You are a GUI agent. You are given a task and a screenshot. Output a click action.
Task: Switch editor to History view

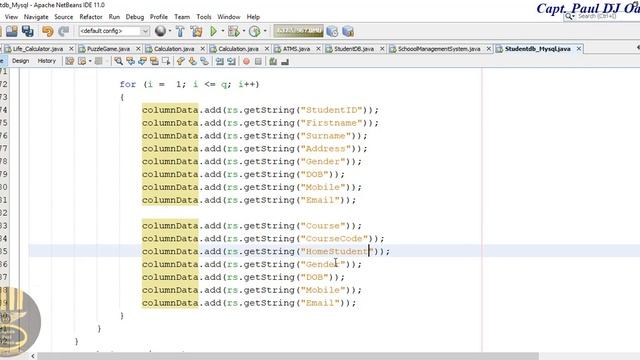click(47, 61)
